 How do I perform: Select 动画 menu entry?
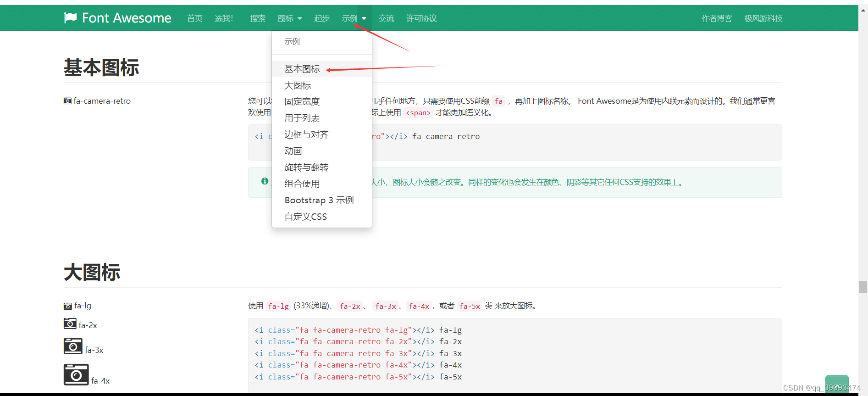(x=322, y=151)
